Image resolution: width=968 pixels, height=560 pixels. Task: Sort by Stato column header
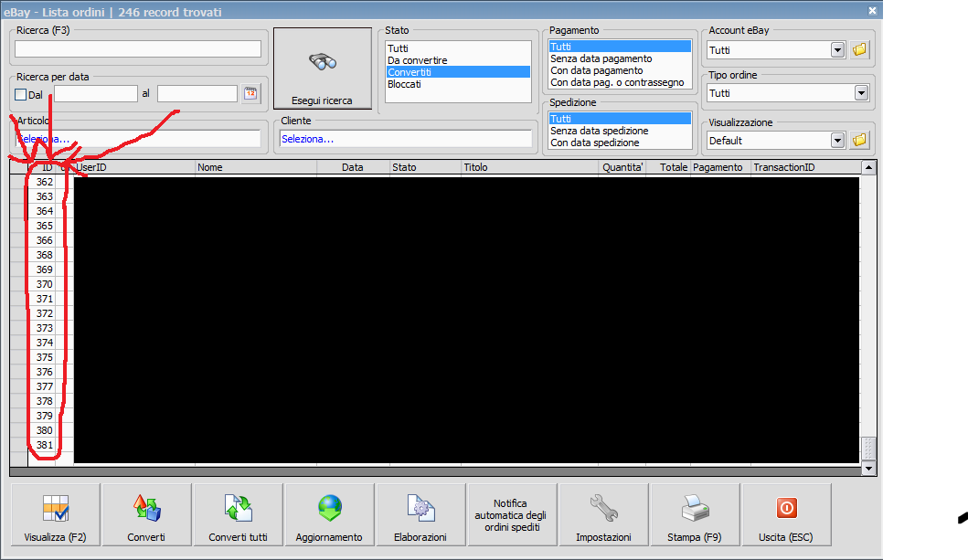tap(426, 167)
